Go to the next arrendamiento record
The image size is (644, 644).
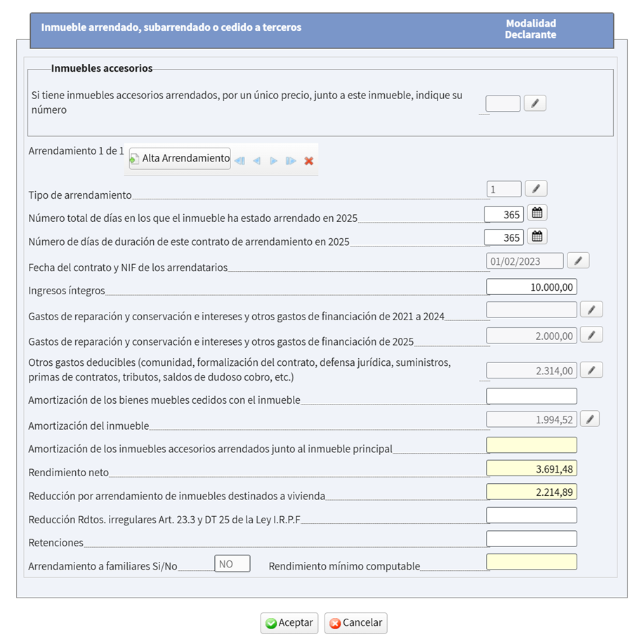pyautogui.click(x=273, y=161)
